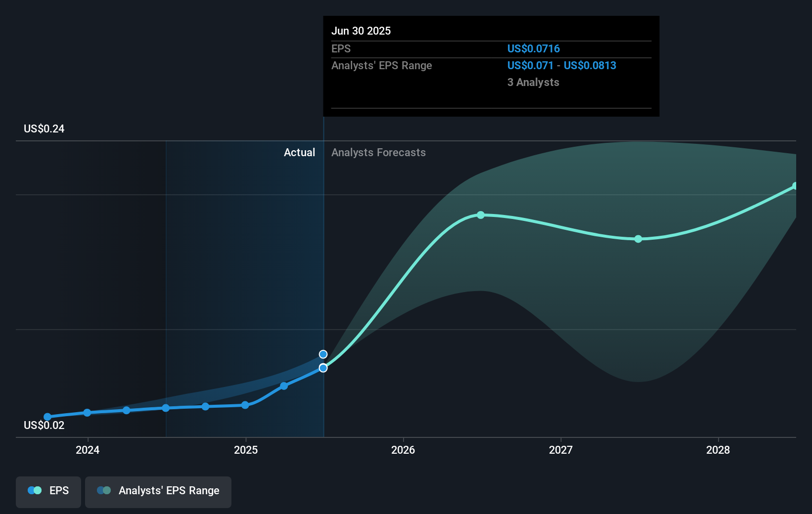Click the US$0.0716 EPS value

(533, 48)
